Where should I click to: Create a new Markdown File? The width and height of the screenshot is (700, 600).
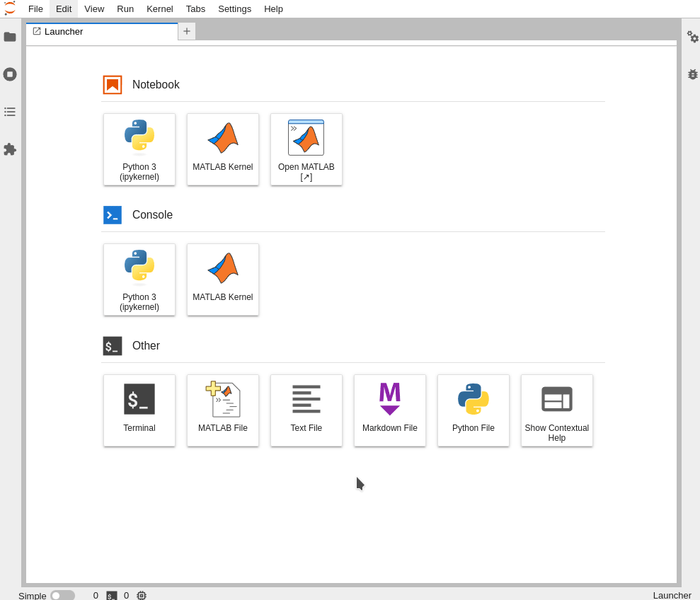pyautogui.click(x=389, y=410)
